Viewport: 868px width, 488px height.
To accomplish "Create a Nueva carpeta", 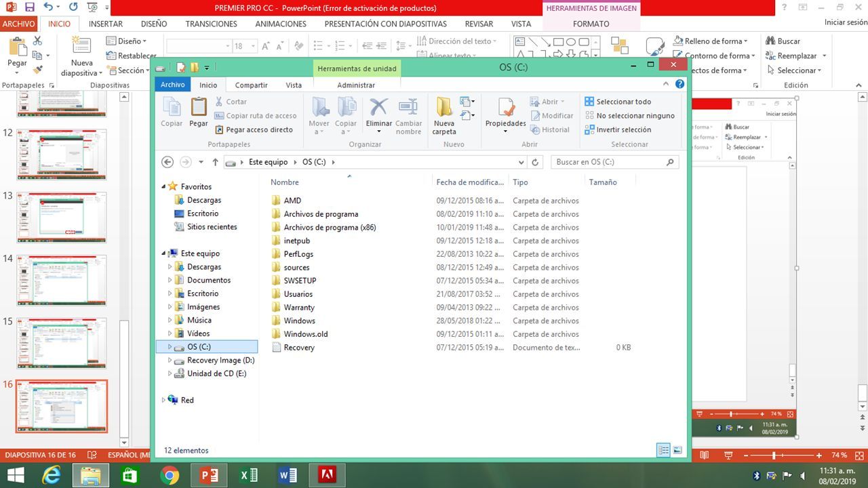I will [x=444, y=115].
